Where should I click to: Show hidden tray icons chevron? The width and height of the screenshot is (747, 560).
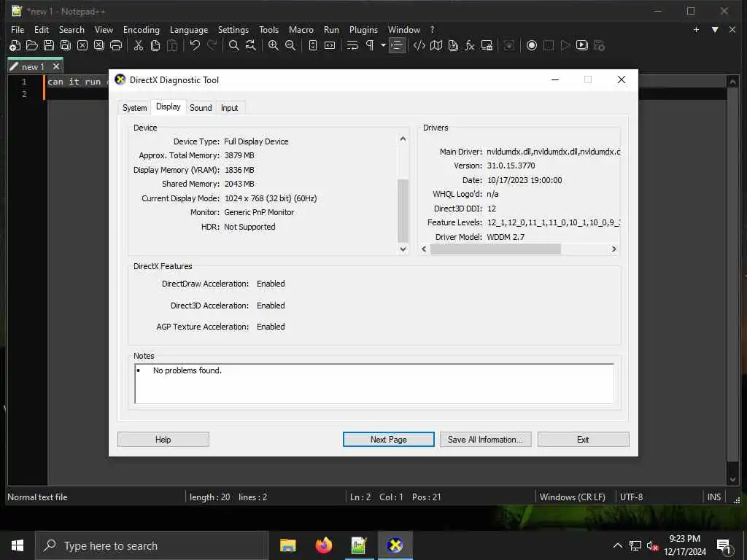pyautogui.click(x=617, y=545)
